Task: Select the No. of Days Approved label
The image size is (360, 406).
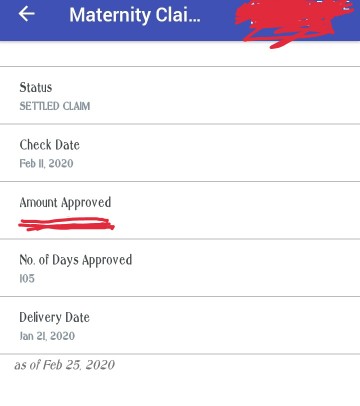Action: coord(76,260)
